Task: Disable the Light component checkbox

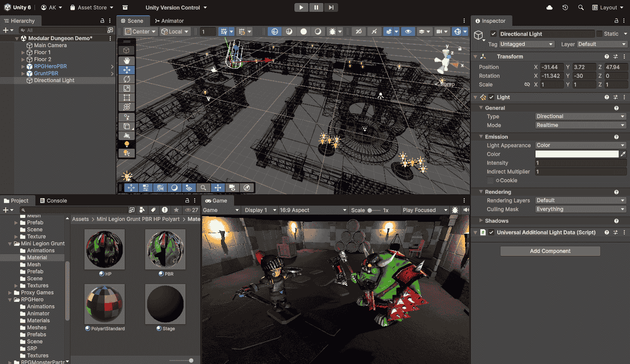Action: (491, 97)
